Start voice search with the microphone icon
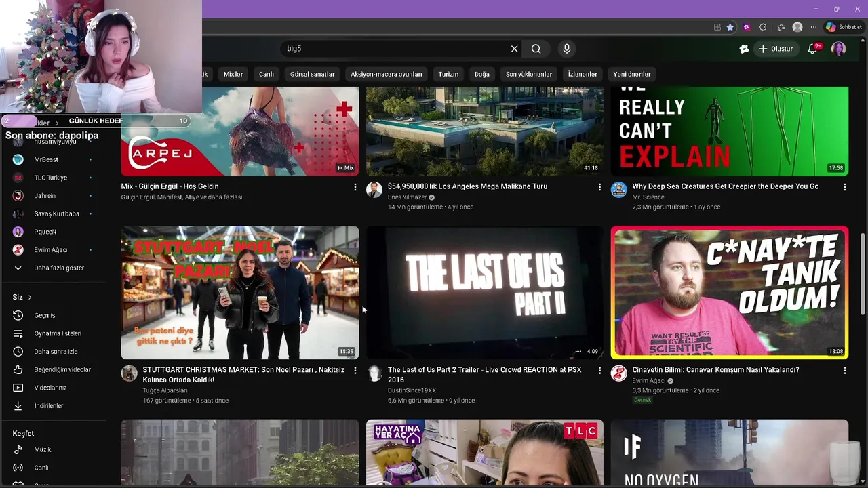Image resolution: width=868 pixels, height=488 pixels. [x=567, y=49]
